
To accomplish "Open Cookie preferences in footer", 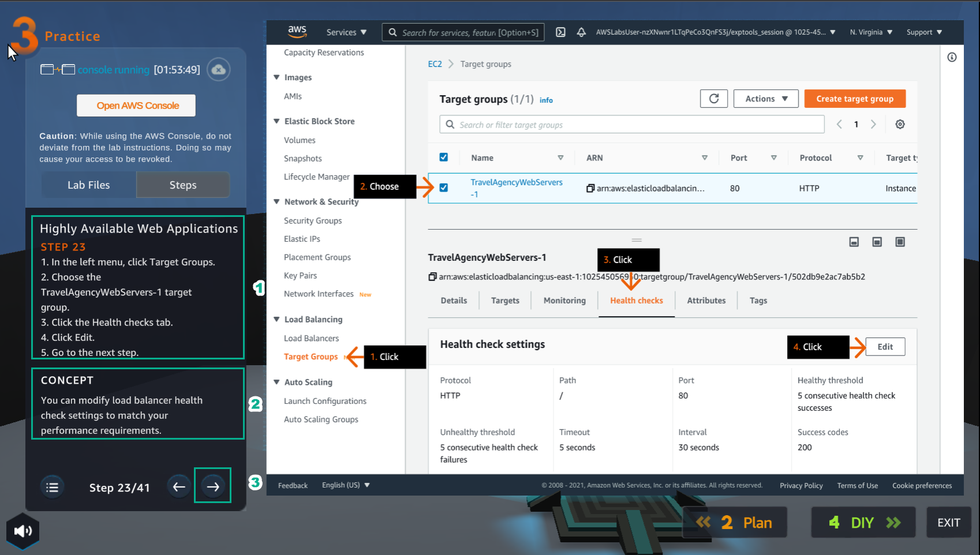I will (922, 485).
